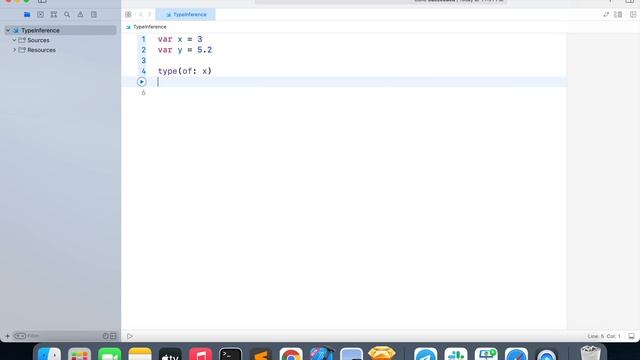Select the TypeInference item in navigator

[60, 30]
